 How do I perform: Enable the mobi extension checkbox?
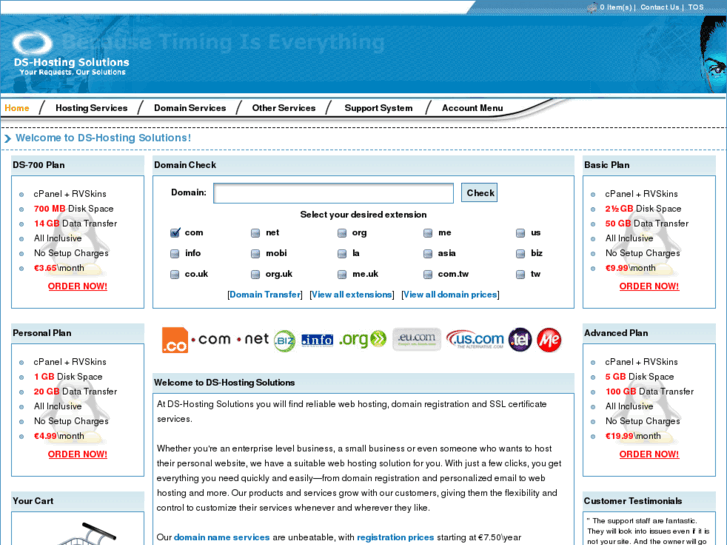tap(255, 253)
